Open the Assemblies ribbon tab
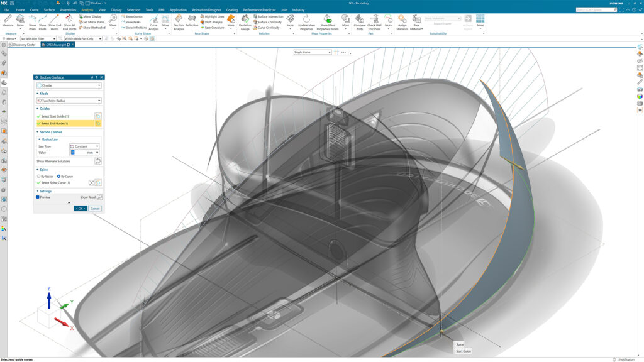Viewport: 644px width, 362px height. (x=68, y=10)
